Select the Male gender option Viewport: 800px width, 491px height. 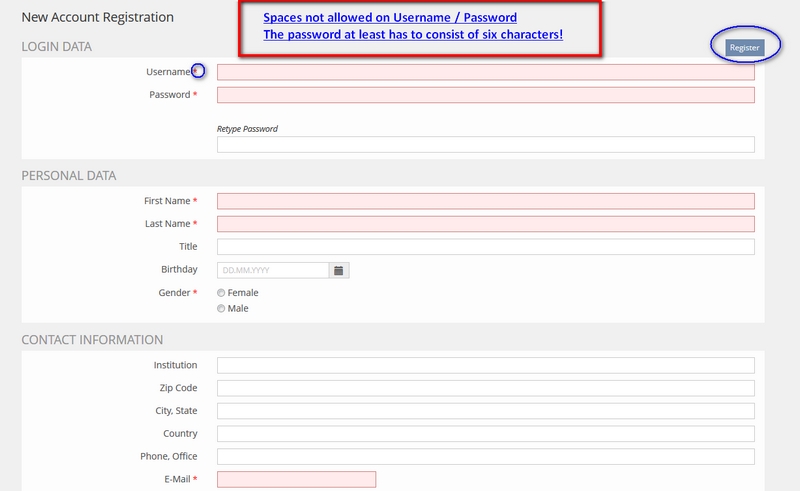point(221,308)
